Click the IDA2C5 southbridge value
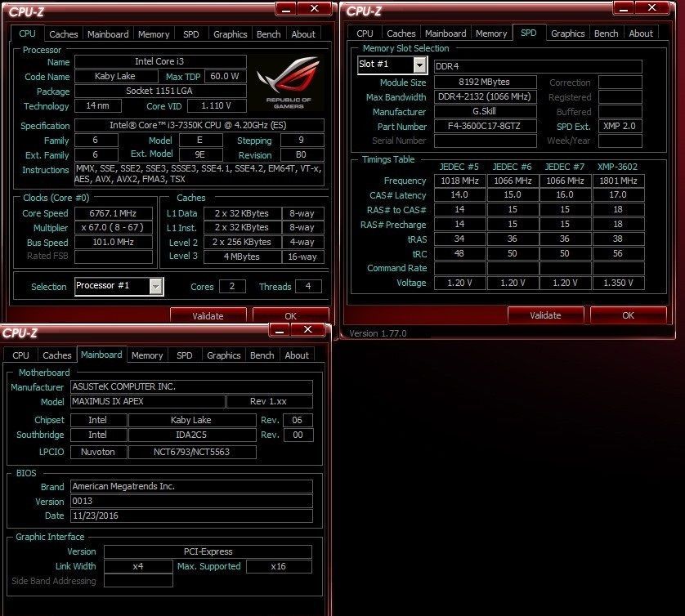 (192, 435)
